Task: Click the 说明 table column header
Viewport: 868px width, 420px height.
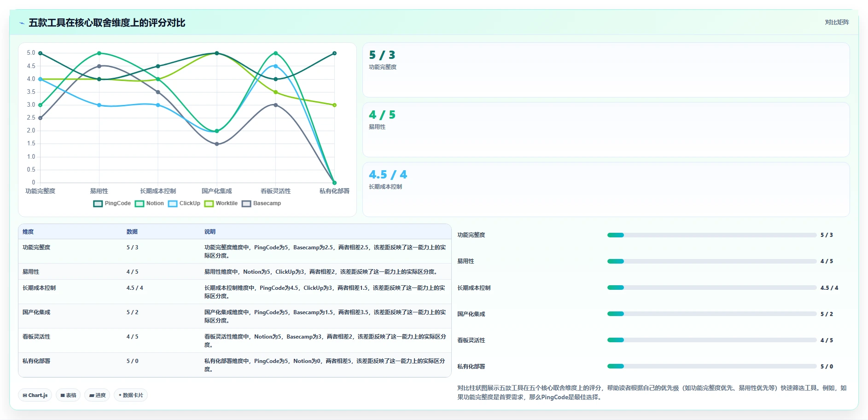Action: click(x=210, y=232)
